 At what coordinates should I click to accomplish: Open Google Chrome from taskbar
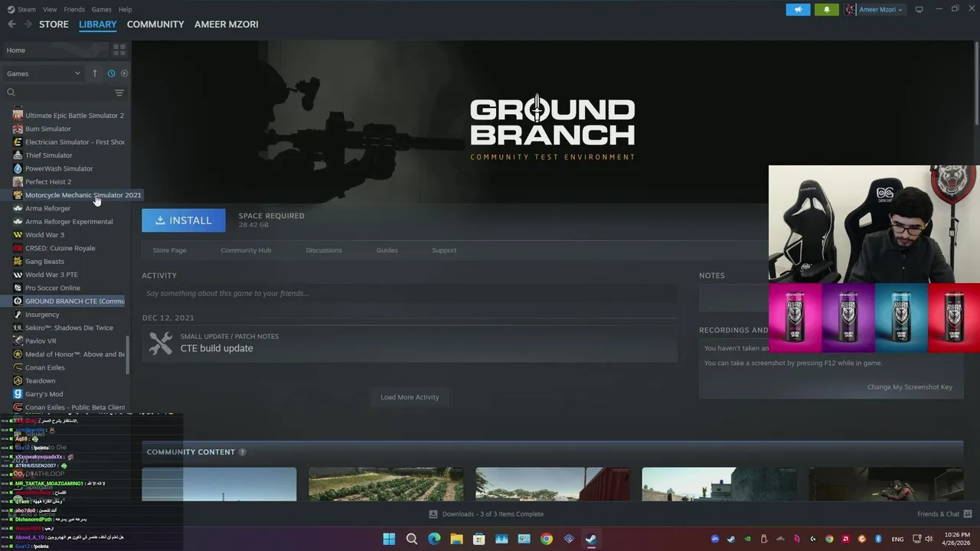coord(546,539)
